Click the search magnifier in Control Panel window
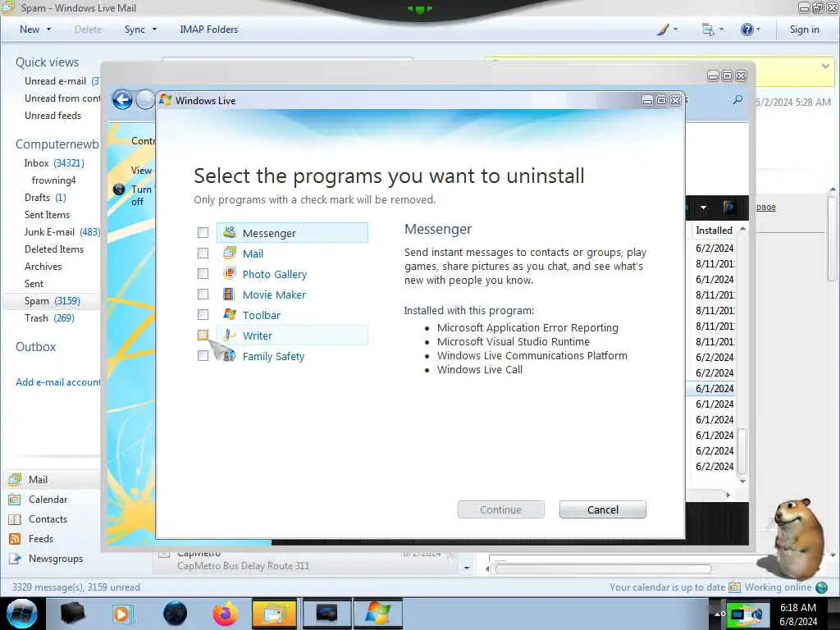Image resolution: width=840 pixels, height=630 pixels. click(737, 99)
